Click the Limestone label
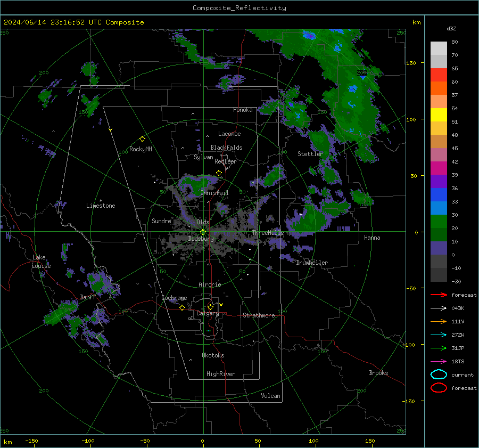The image size is (479, 448). (101, 206)
